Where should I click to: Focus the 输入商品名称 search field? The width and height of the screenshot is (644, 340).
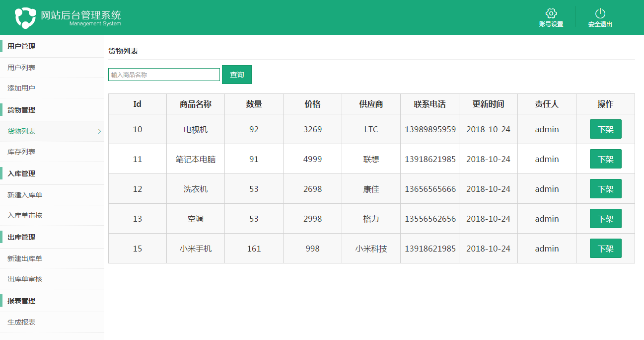164,75
